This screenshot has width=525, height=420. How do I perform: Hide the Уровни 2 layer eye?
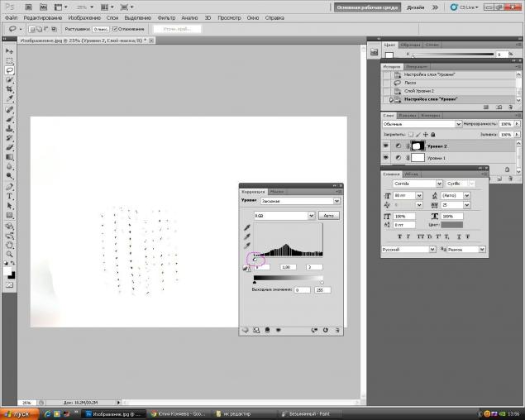click(386, 146)
